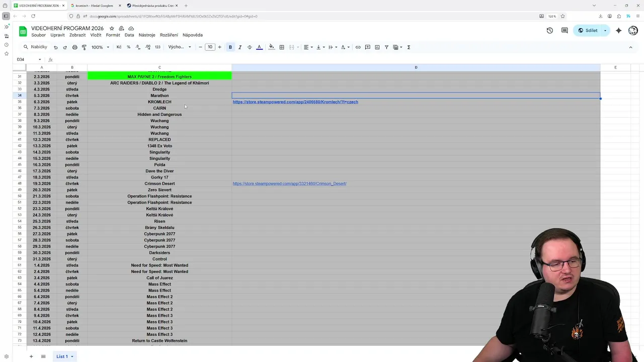Format as currency with Kč button

tap(119, 47)
